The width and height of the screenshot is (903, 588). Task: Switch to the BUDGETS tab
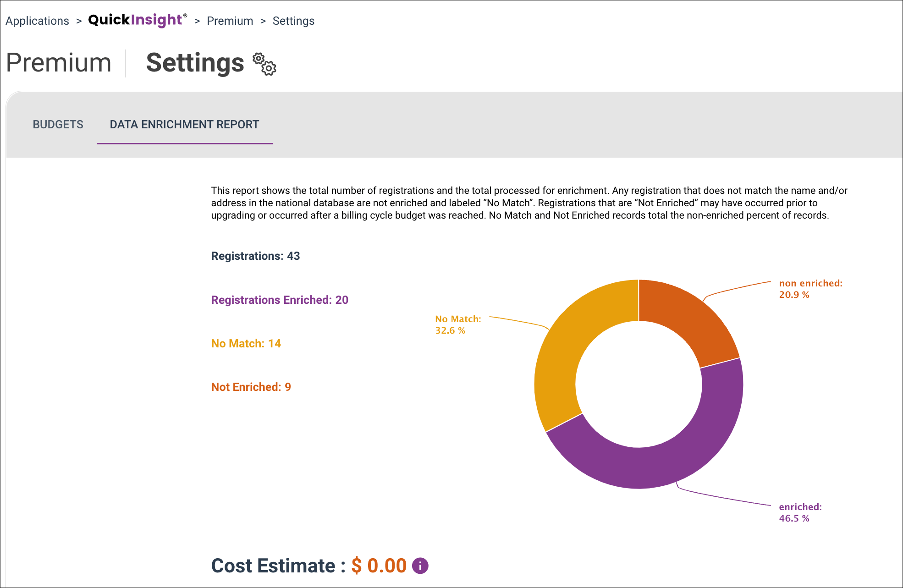[58, 125]
